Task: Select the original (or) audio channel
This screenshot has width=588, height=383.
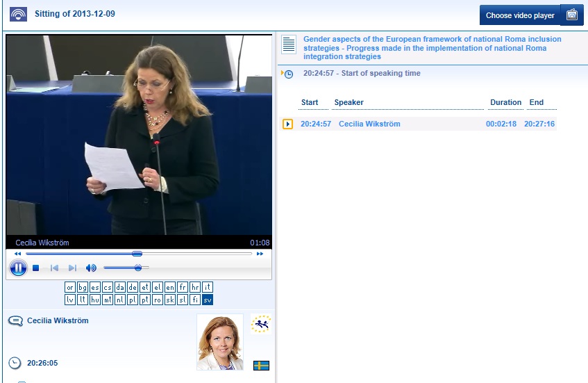Action: pos(70,287)
